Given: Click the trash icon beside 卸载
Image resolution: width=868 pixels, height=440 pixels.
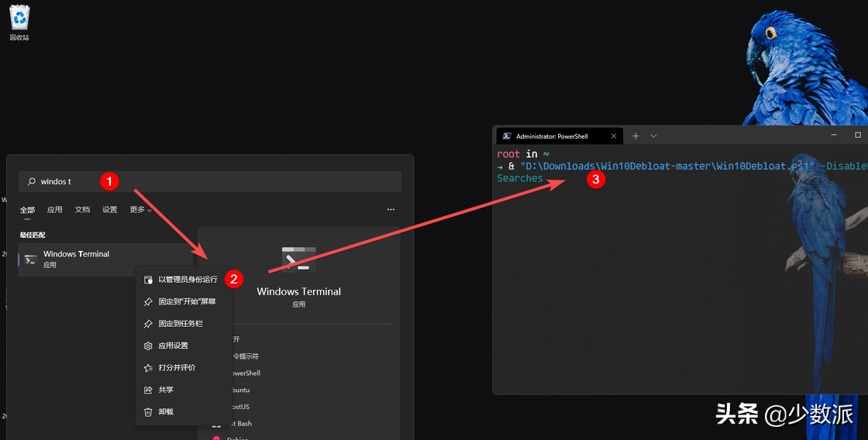Looking at the screenshot, I should [x=148, y=412].
